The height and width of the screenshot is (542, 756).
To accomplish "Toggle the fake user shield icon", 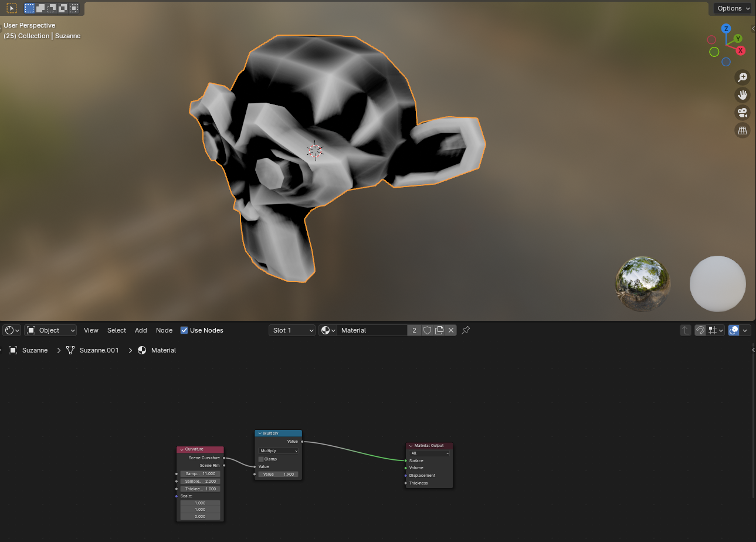I will (427, 330).
